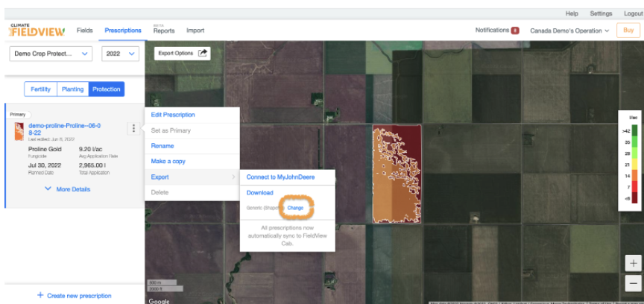Click plus icon to create new prescription
The image size is (644, 304).
tap(40, 296)
